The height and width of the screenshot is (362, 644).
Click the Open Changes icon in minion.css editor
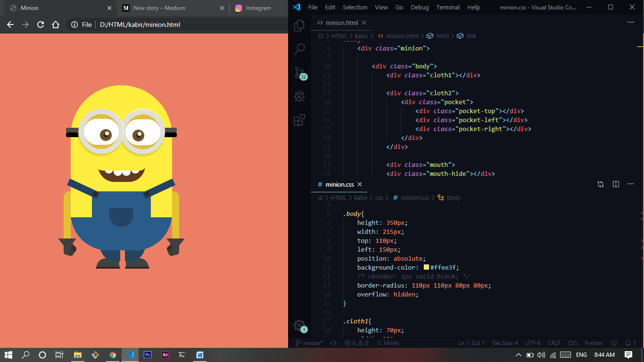tap(601, 184)
